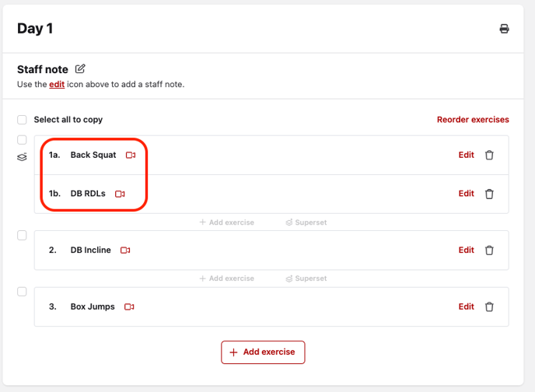Delete Box Jumps using trash icon

(489, 307)
